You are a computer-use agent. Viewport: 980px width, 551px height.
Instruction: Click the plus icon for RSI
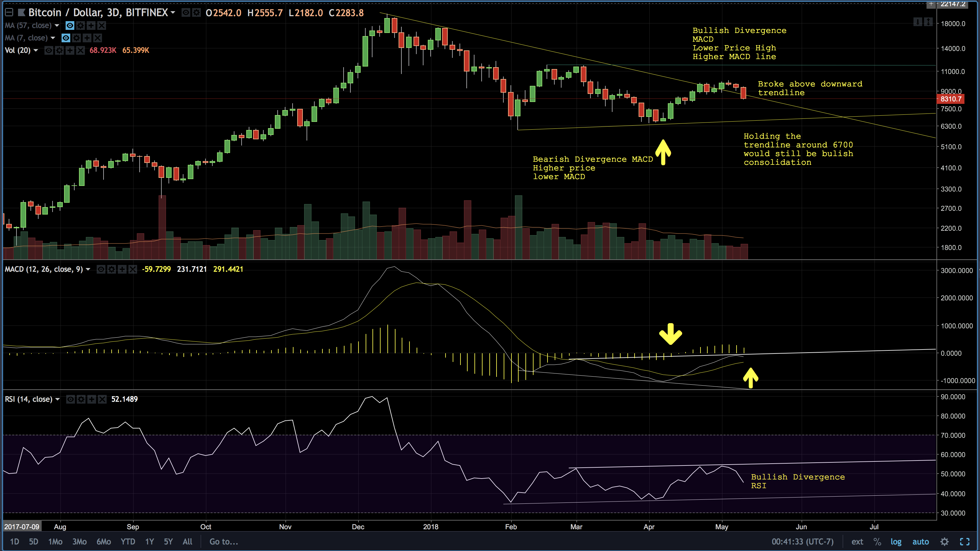(x=92, y=399)
